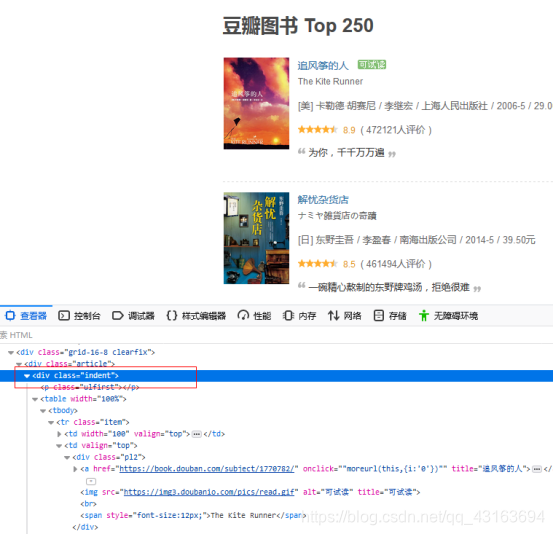The height and width of the screenshot is (535, 554).
Task: Click the subtitle The Kite Runner
Action: 330,82
